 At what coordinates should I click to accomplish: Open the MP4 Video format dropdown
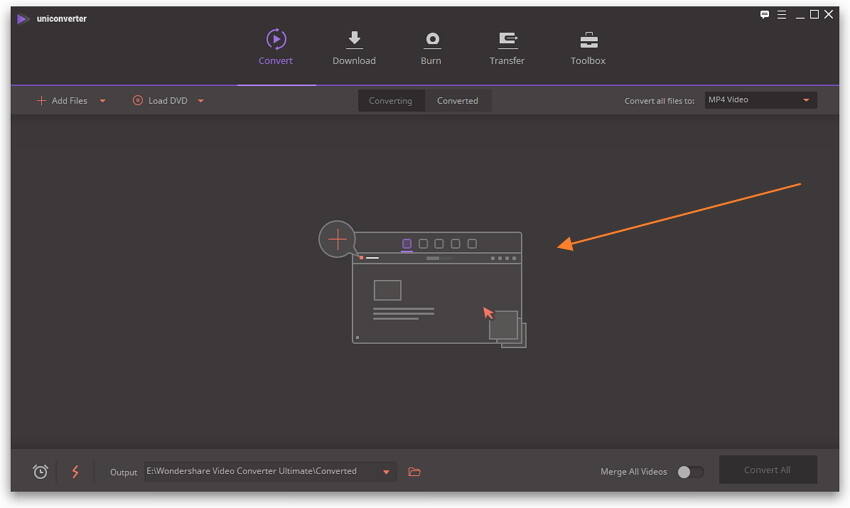[x=761, y=100]
